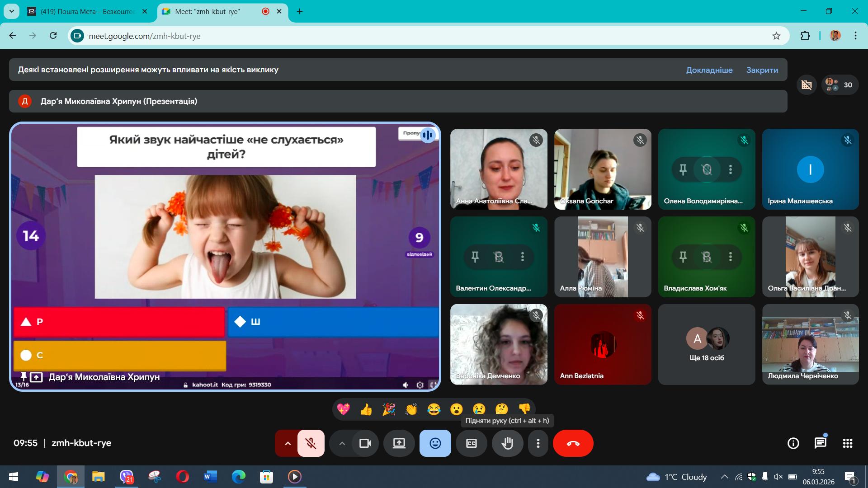The height and width of the screenshot is (488, 868).
Task: Expand video settings arrow beside camera
Action: click(342, 443)
